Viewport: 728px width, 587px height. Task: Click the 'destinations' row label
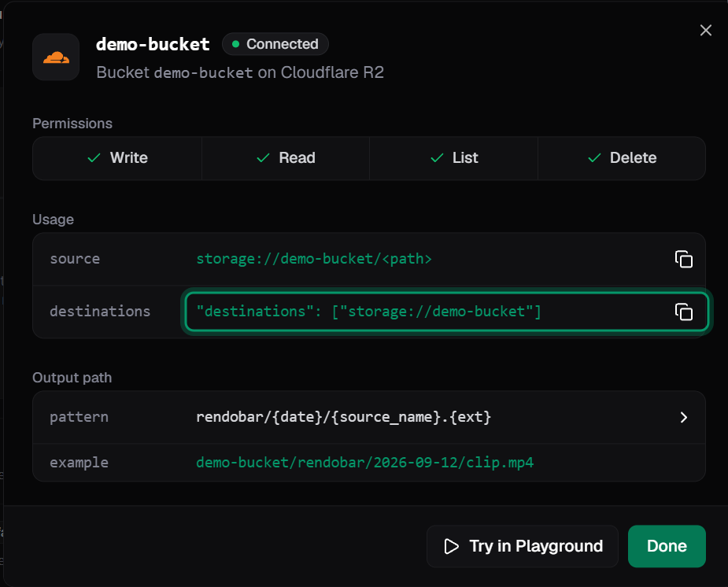click(x=100, y=312)
